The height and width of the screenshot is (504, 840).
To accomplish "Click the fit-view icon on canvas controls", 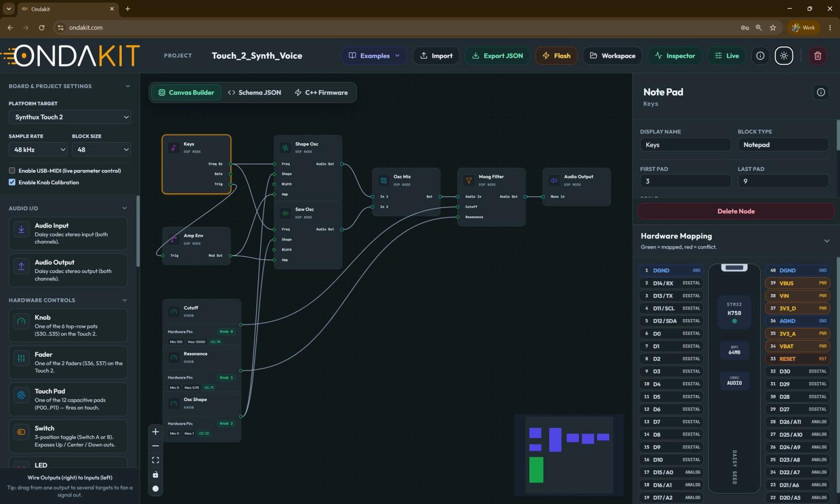I will (155, 460).
